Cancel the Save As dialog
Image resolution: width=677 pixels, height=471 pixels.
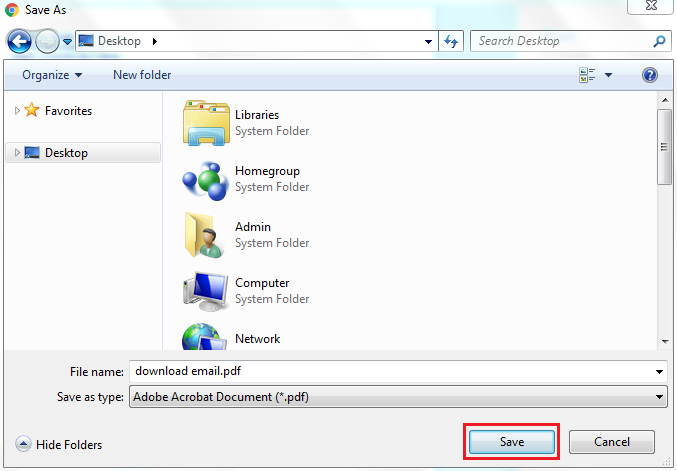pos(612,442)
